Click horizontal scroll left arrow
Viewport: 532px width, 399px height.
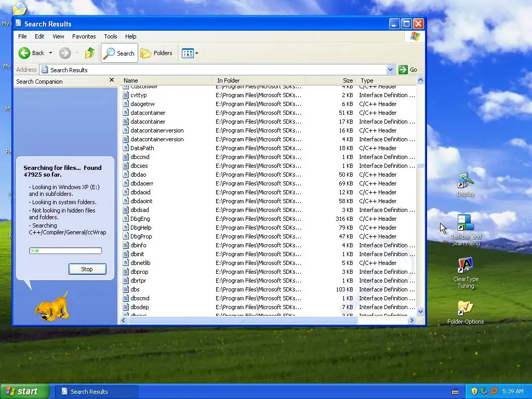(124, 320)
